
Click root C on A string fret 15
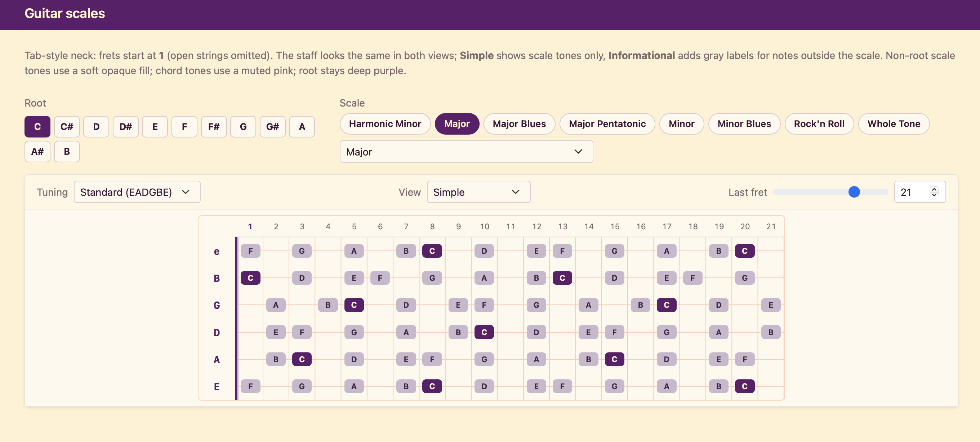tap(614, 359)
